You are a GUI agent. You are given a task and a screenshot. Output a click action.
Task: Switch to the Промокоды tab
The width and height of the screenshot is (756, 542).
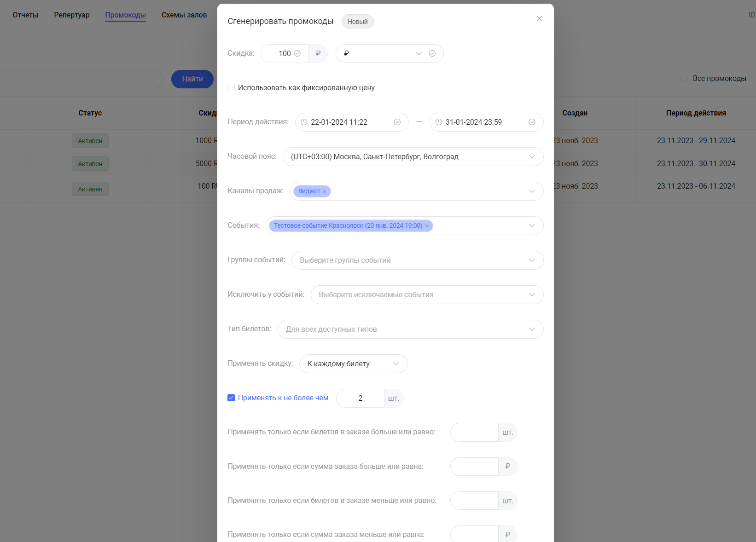[125, 15]
